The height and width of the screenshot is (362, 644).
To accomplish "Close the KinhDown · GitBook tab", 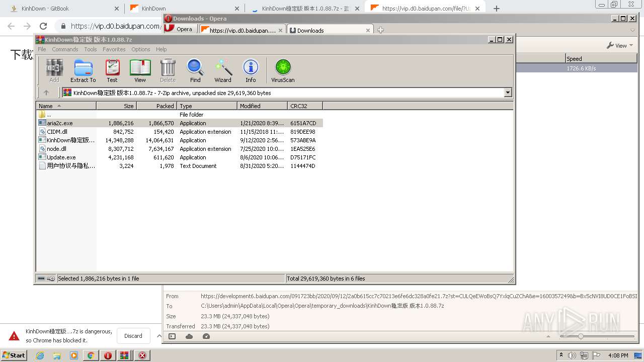I will [117, 9].
